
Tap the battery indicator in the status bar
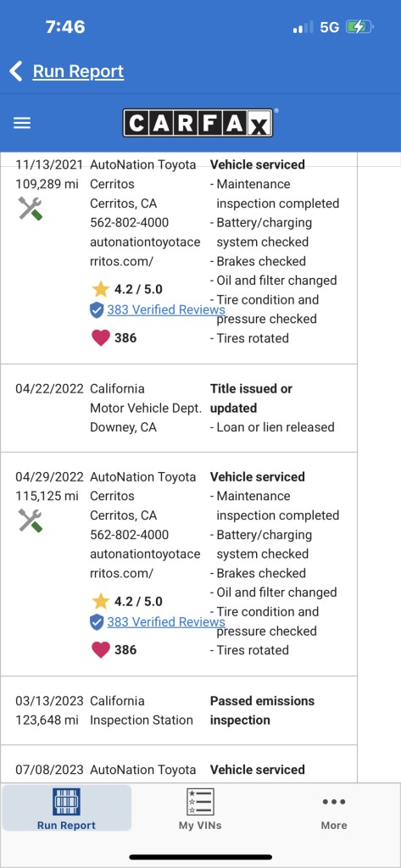(360, 26)
